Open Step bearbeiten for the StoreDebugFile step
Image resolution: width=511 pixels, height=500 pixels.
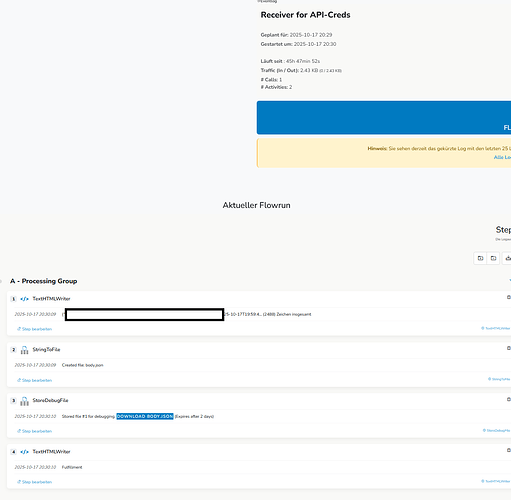point(35,431)
